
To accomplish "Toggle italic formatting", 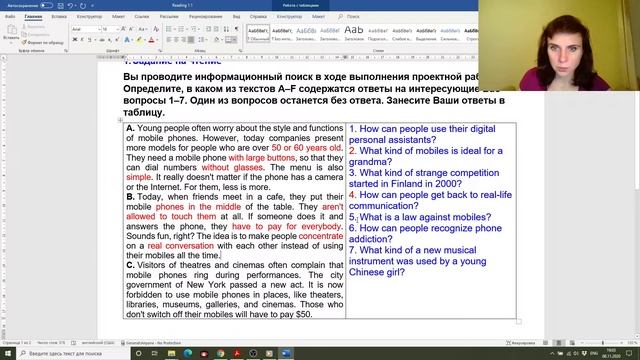I will (x=82, y=40).
